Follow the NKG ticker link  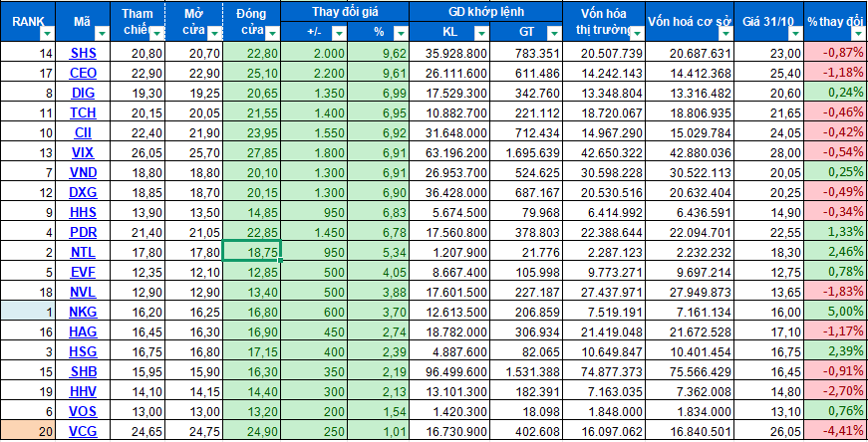(83, 312)
